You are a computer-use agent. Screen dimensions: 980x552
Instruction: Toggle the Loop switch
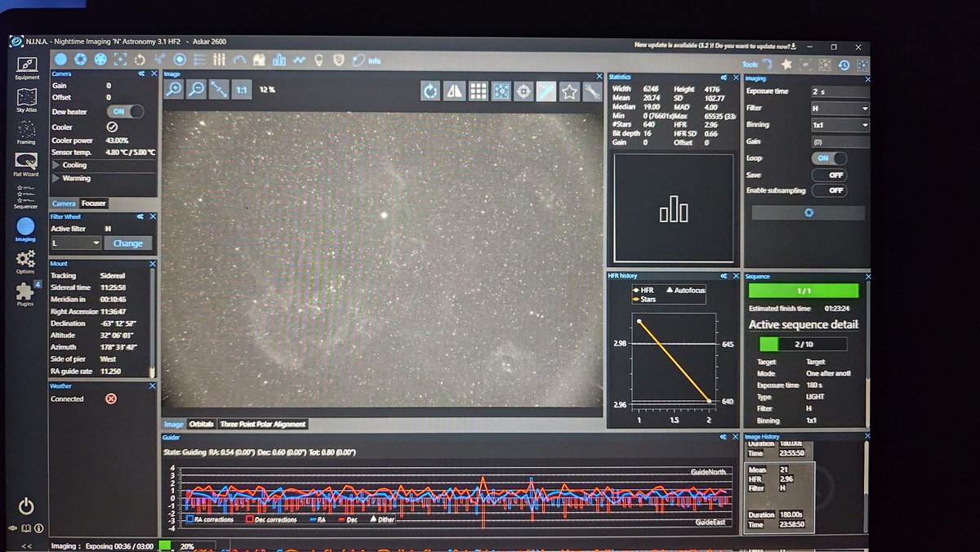click(828, 158)
